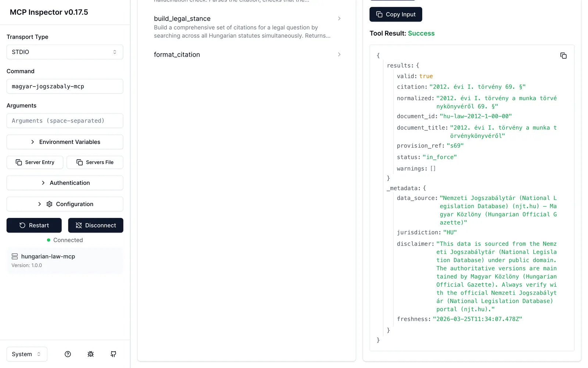Click the document_id value hu-law-2012-1-00-00

point(476,116)
